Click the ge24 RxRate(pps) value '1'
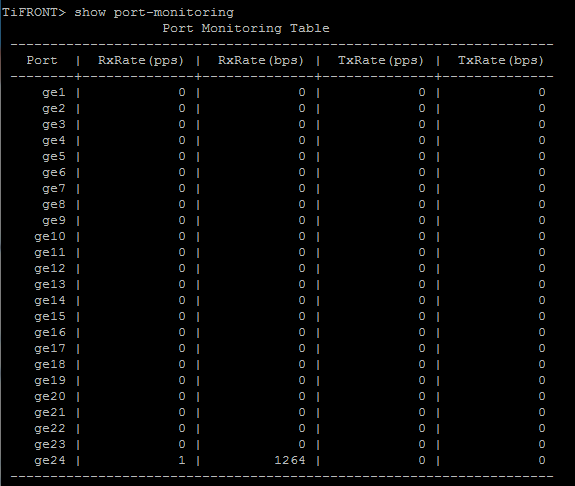575x486 pixels. point(182,460)
